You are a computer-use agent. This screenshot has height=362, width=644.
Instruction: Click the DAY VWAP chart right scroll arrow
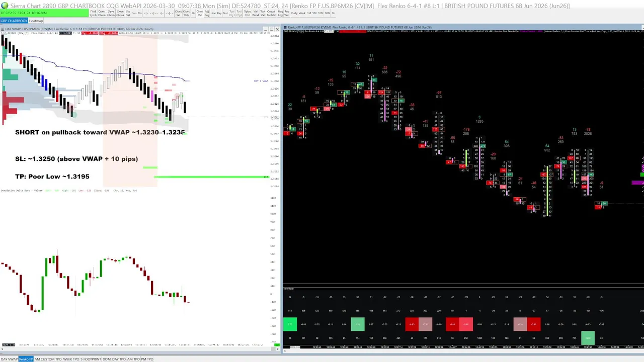click(279, 348)
